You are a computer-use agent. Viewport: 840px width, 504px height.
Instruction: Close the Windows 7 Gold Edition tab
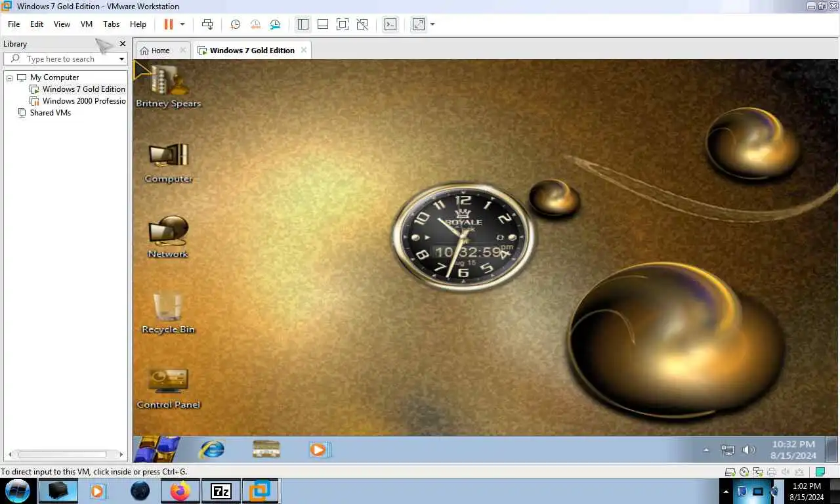[303, 51]
